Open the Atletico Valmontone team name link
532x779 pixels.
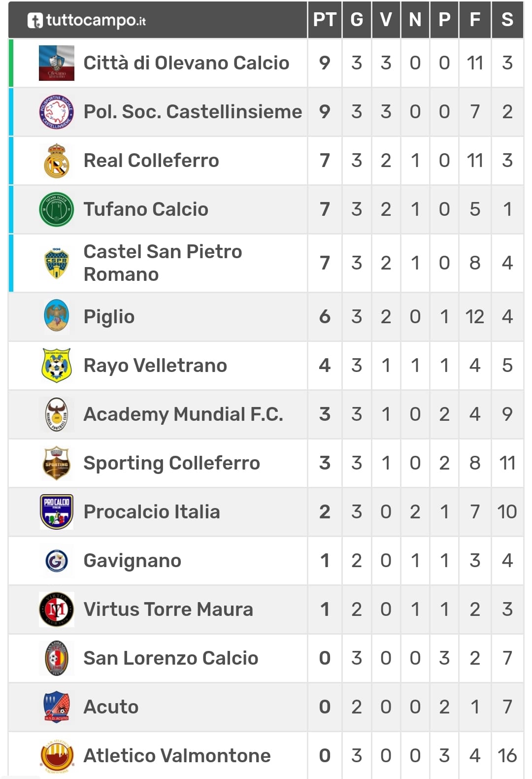tap(177, 756)
